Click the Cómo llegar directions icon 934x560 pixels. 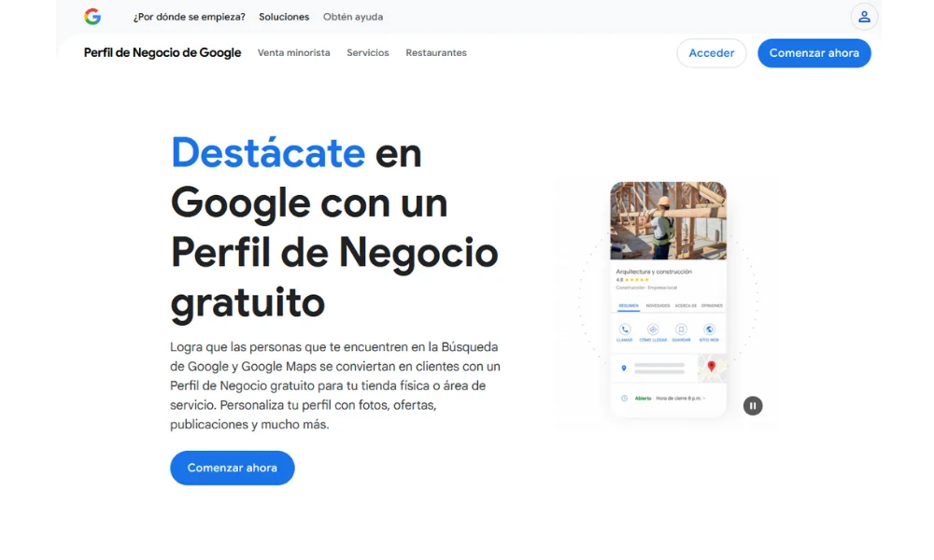(x=653, y=329)
